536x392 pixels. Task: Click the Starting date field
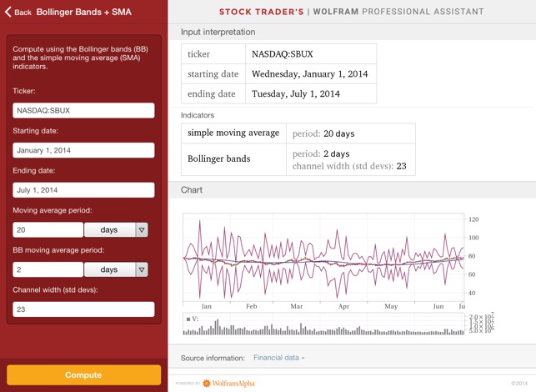(x=83, y=150)
